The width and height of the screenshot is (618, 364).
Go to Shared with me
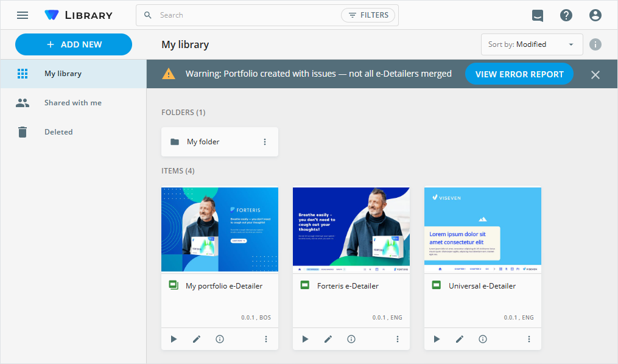coord(72,103)
